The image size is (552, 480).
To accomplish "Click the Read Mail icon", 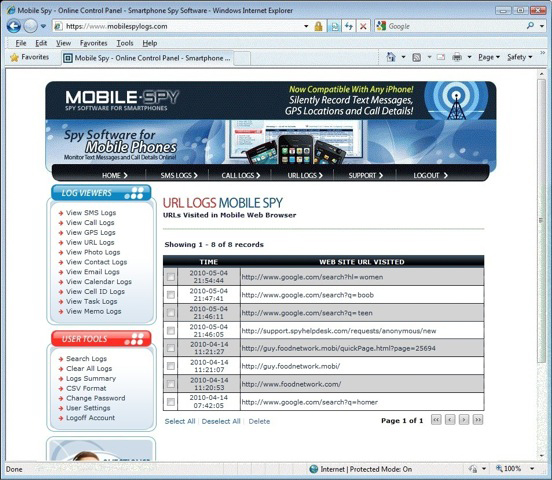I will [x=441, y=57].
